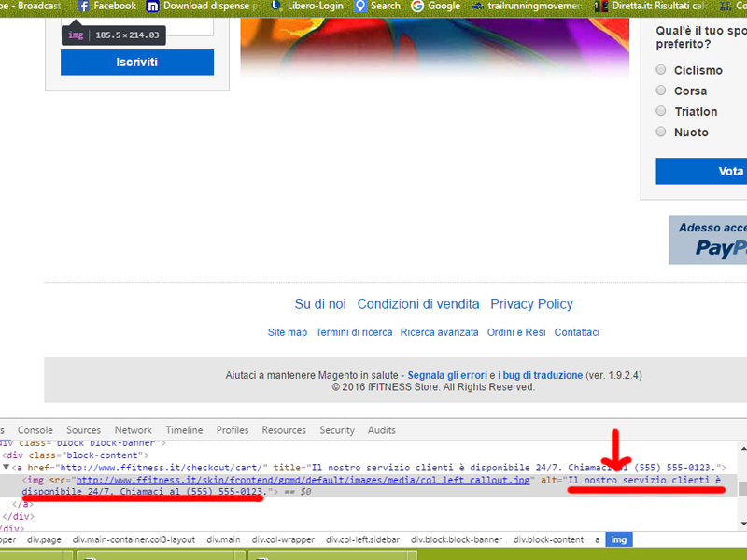Switch to the Network tab in DevTools
Screen dimensions: 747x560
pos(134,430)
